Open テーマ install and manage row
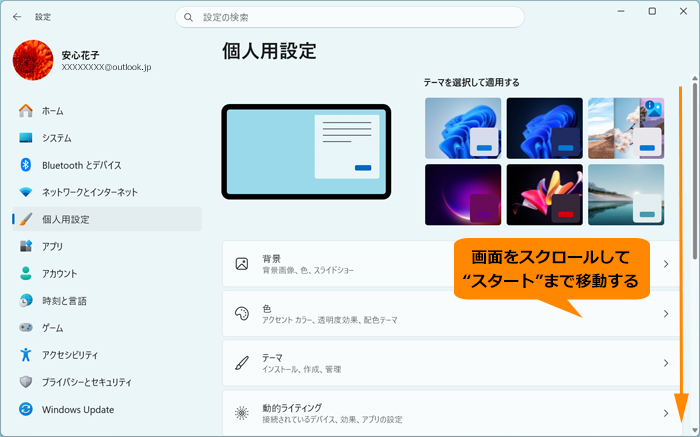700x437 pixels. [451, 363]
